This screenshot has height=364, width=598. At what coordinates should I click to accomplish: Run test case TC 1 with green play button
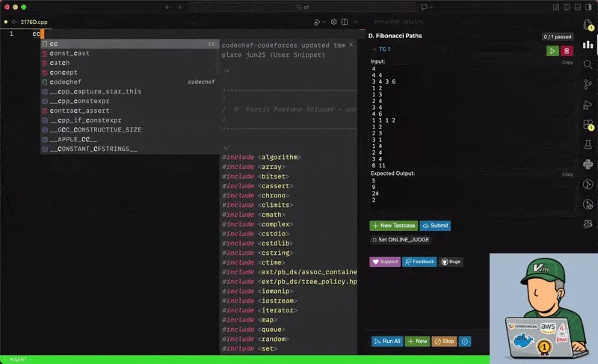tap(552, 51)
